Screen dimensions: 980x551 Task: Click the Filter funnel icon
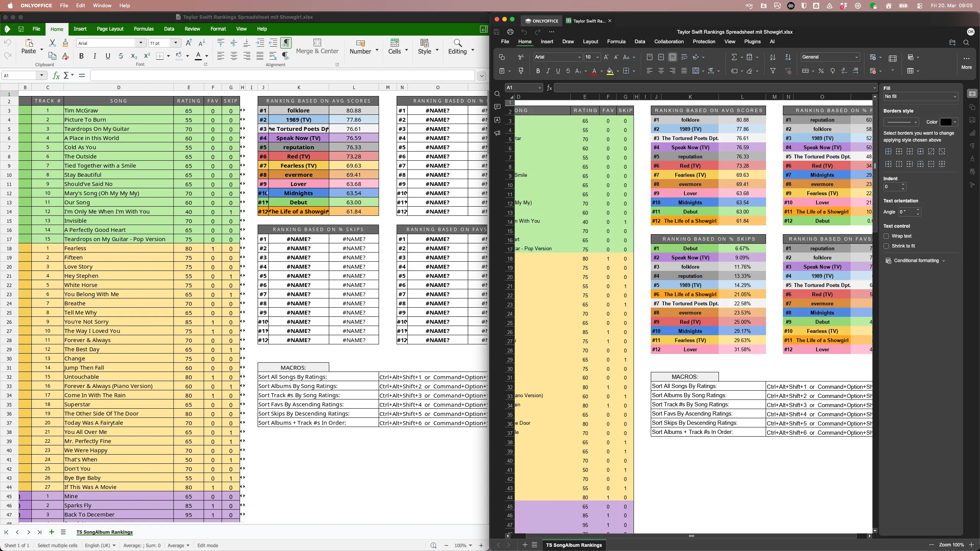click(773, 71)
